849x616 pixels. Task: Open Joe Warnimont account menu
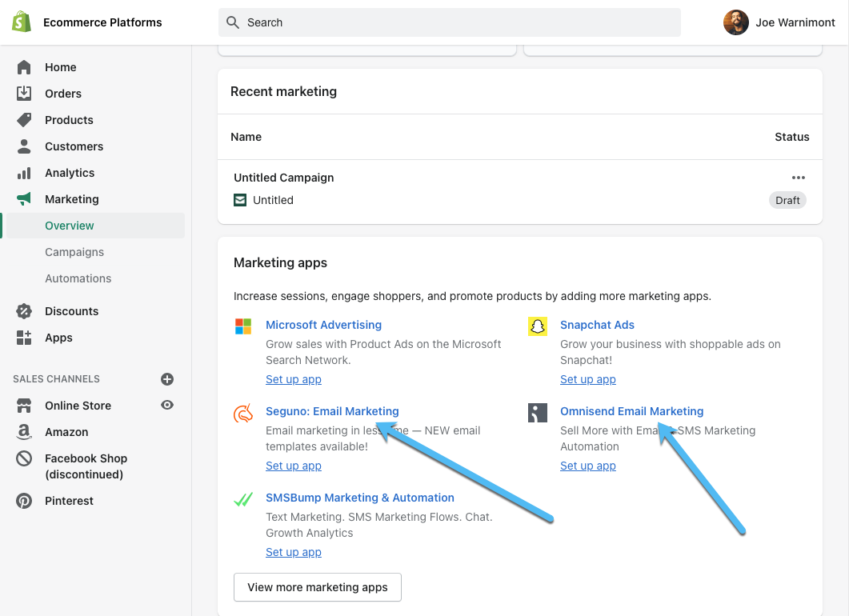(x=779, y=22)
